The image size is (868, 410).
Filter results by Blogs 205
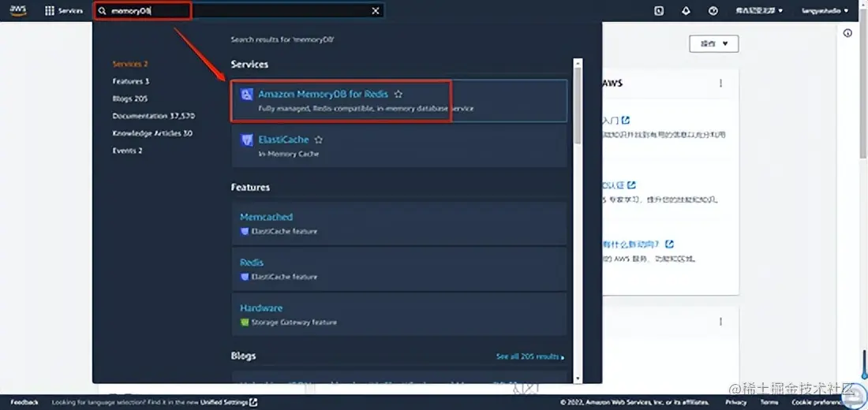[130, 99]
